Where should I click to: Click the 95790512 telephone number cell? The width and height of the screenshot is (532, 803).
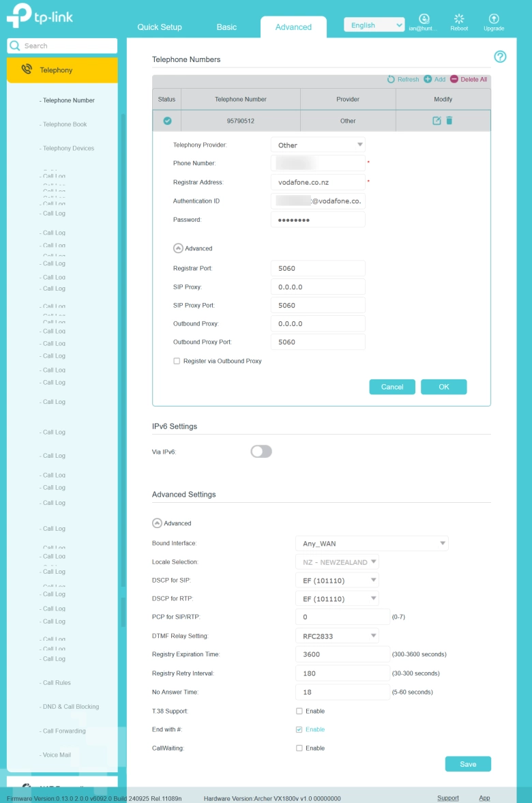click(240, 121)
